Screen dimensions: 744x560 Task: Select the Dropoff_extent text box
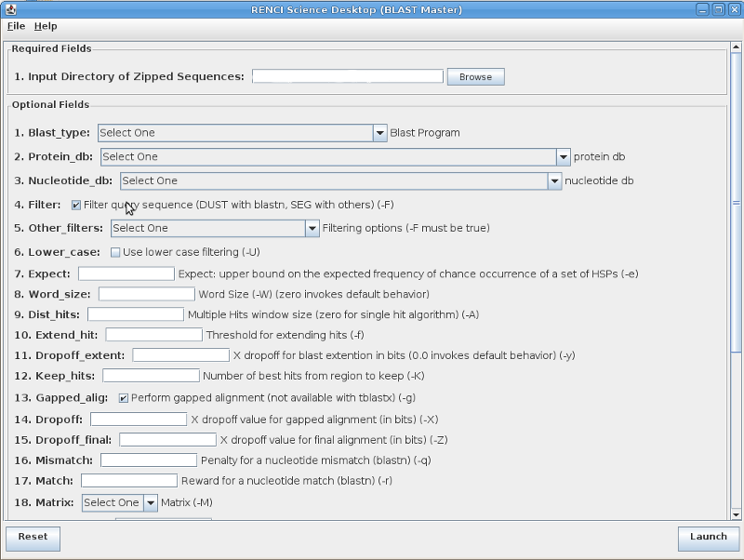tap(180, 354)
